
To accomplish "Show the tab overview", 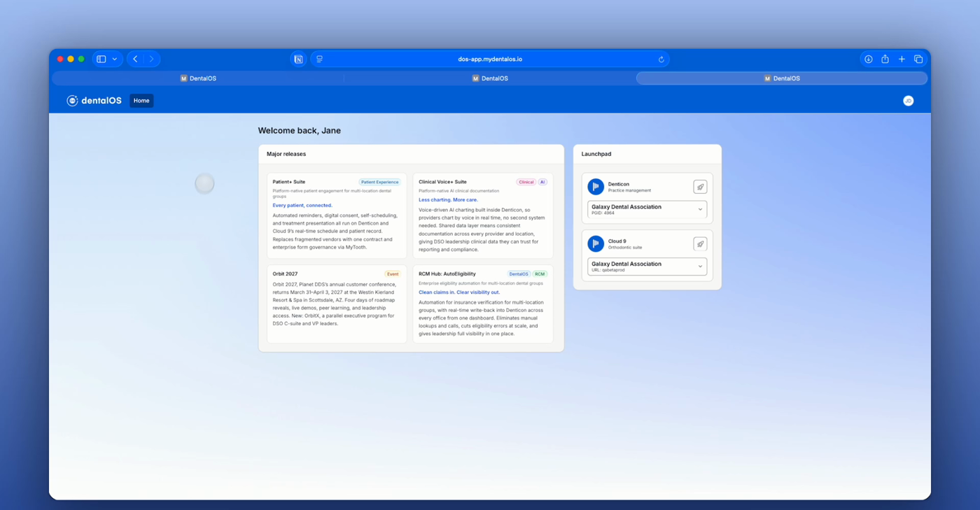I will coord(918,59).
